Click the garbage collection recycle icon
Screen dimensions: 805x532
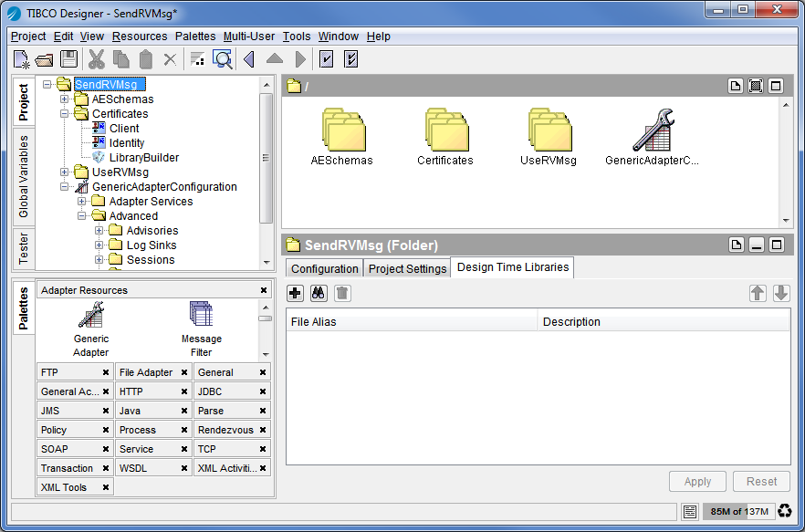784,511
